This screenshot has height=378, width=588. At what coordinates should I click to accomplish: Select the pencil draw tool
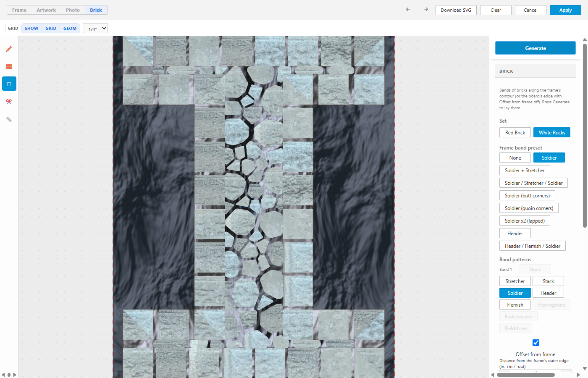pos(9,49)
